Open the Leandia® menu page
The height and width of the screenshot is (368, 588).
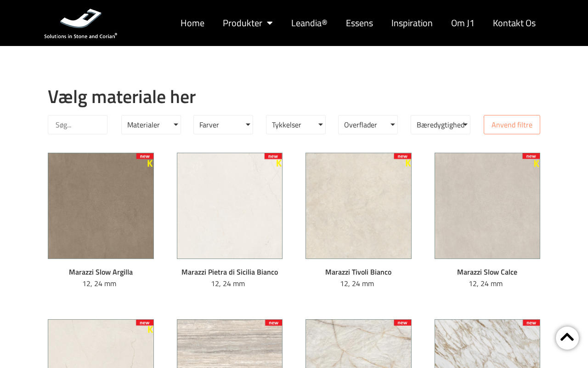(x=309, y=23)
